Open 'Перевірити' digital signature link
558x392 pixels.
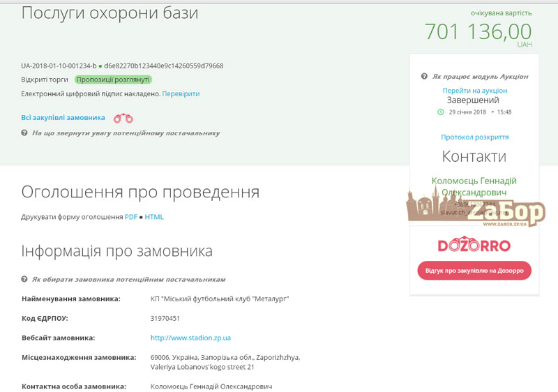tap(181, 94)
